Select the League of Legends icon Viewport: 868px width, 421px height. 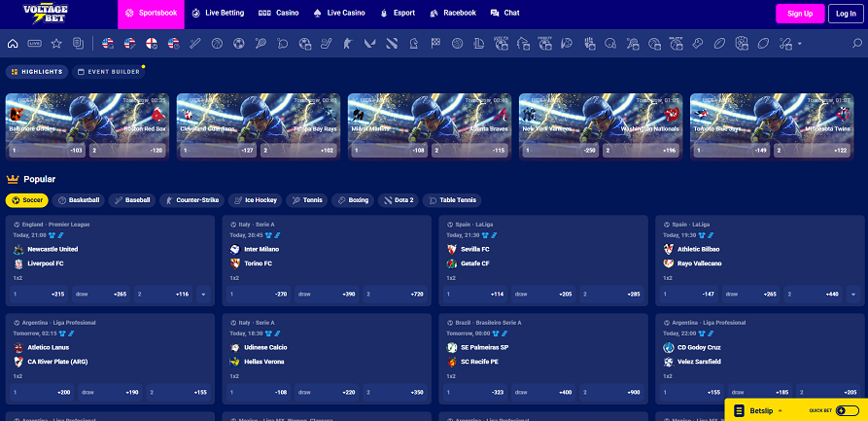(479, 43)
